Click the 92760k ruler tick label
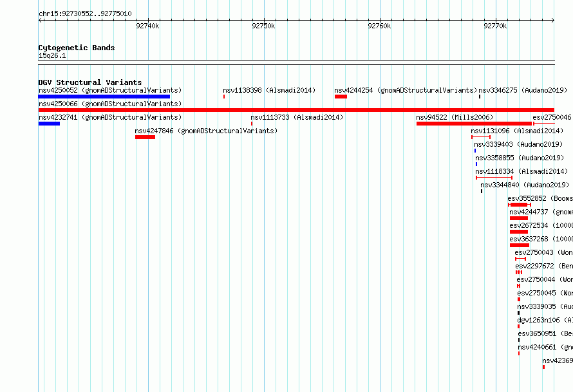Image resolution: width=573 pixels, height=392 pixels. 379,26
